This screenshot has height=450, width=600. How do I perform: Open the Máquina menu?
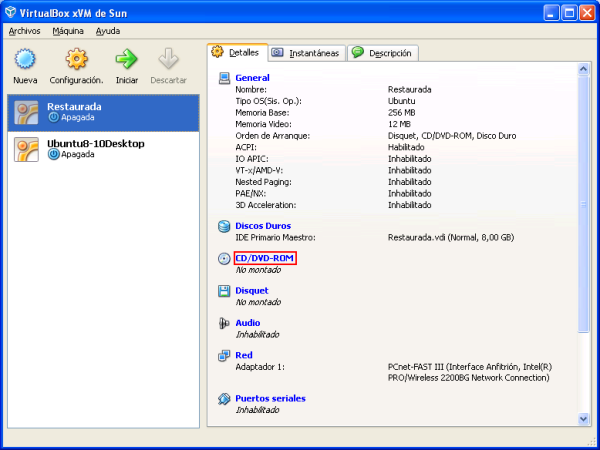coord(68,31)
